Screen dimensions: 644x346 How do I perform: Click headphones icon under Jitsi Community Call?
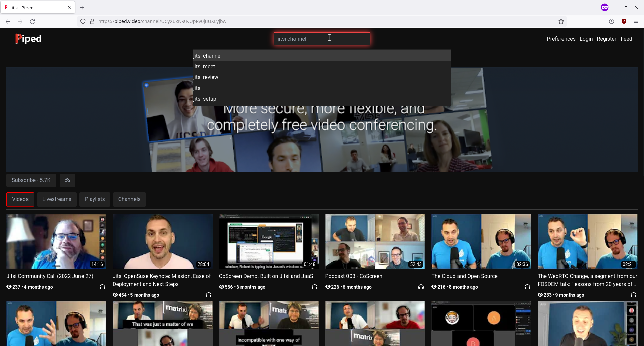point(102,287)
